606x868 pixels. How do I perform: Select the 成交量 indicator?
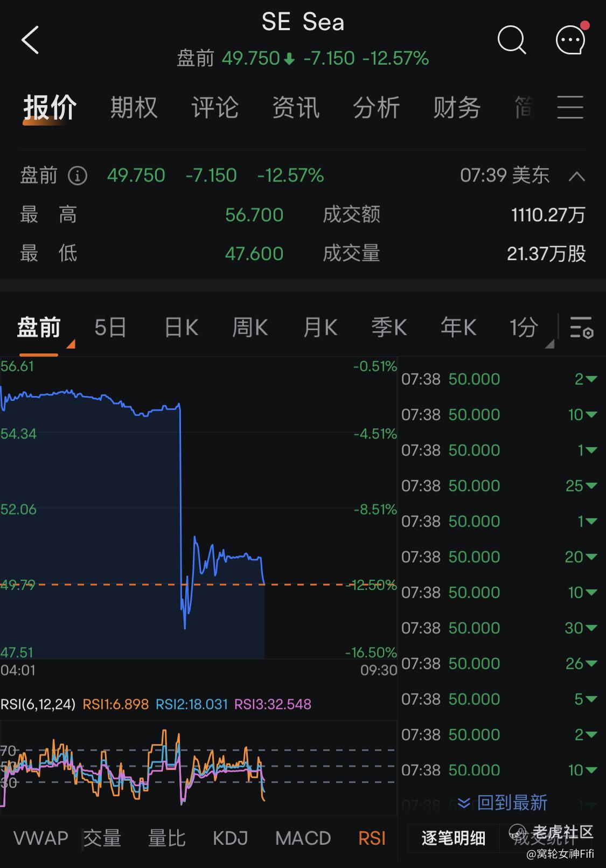coord(102,838)
